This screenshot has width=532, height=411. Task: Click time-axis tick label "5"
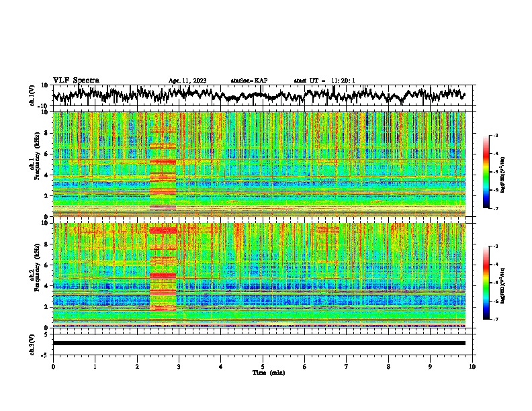[x=263, y=367]
